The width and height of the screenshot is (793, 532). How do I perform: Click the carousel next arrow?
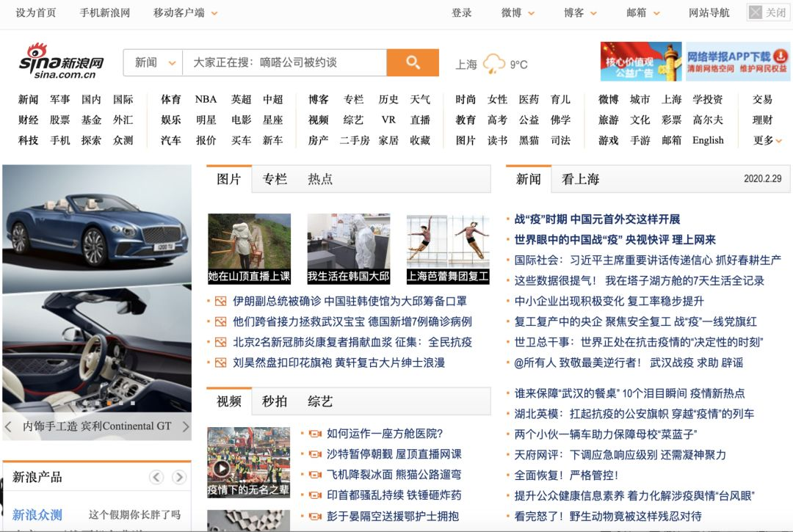(185, 426)
